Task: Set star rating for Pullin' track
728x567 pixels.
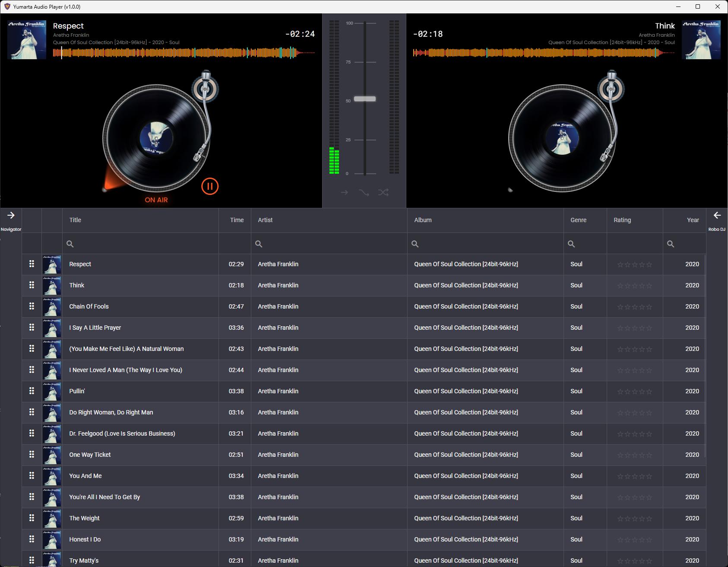Action: 635,392
